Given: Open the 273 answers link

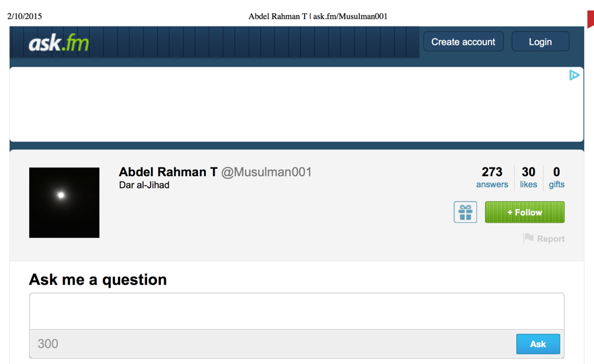Looking at the screenshot, I should [492, 177].
